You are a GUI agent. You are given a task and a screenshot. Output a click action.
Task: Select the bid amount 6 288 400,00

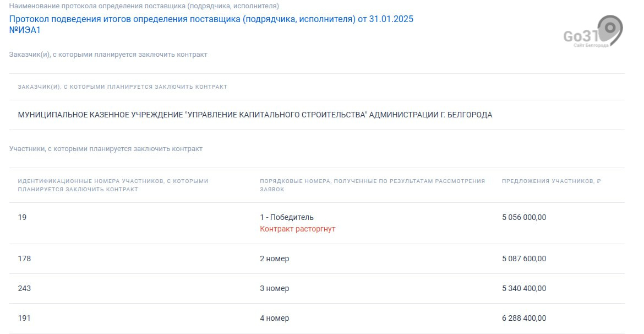point(524,318)
